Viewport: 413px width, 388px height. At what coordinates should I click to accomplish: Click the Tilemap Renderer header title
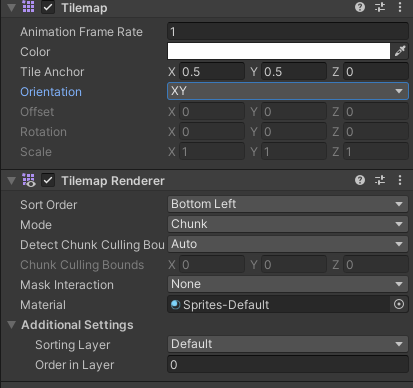point(113,181)
